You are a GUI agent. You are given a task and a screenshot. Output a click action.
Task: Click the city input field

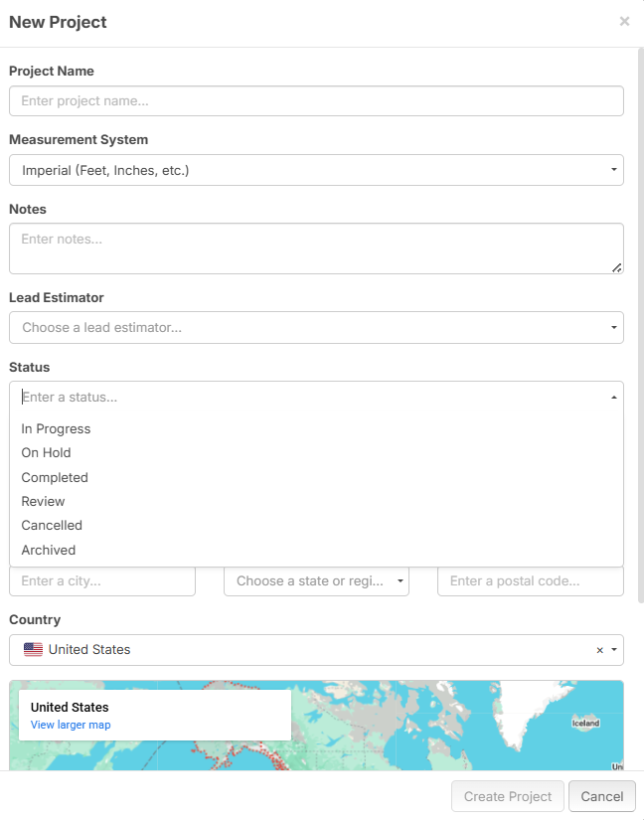[x=102, y=581]
